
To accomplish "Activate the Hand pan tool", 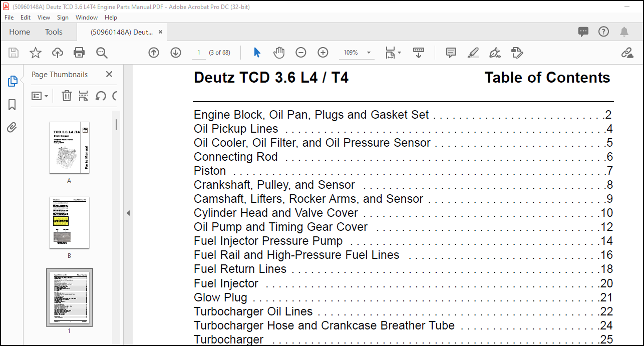I will 279,53.
